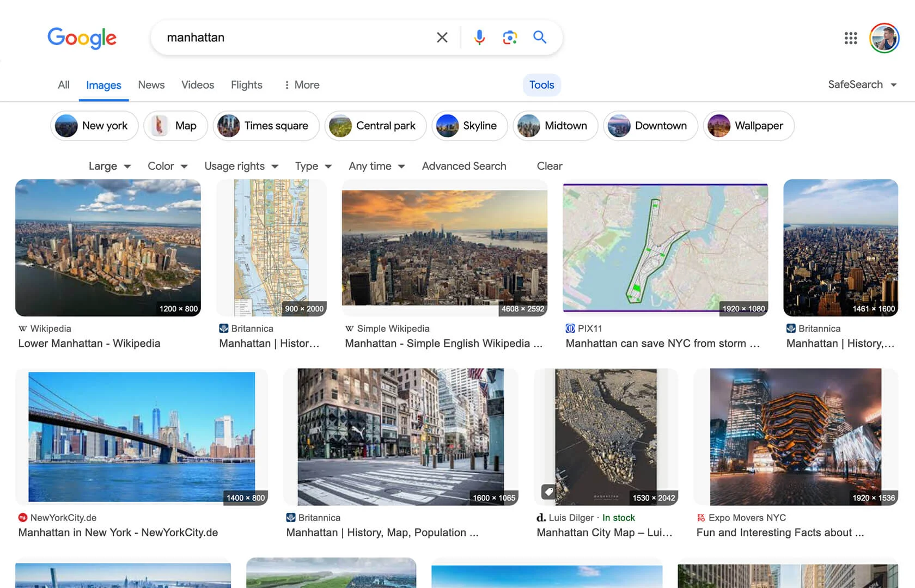Click the product tag icon on the Manhattan City Map image
Viewport: 915px width, 588px height.
(x=548, y=492)
